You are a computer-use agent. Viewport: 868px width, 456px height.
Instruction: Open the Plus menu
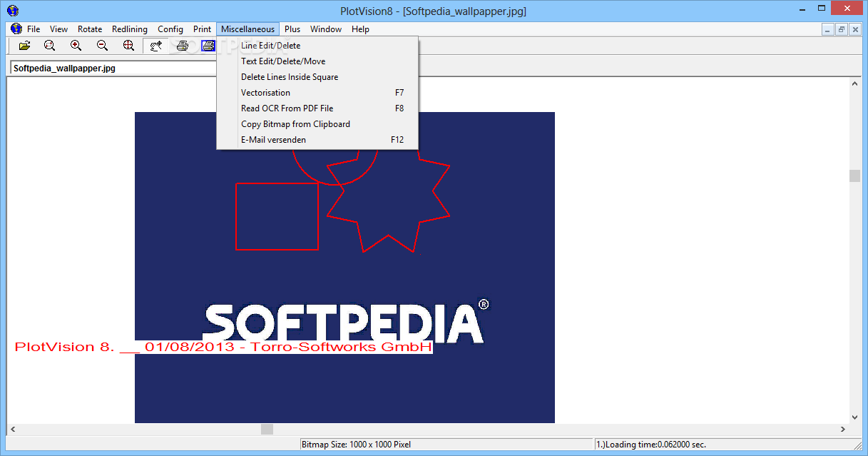click(292, 29)
